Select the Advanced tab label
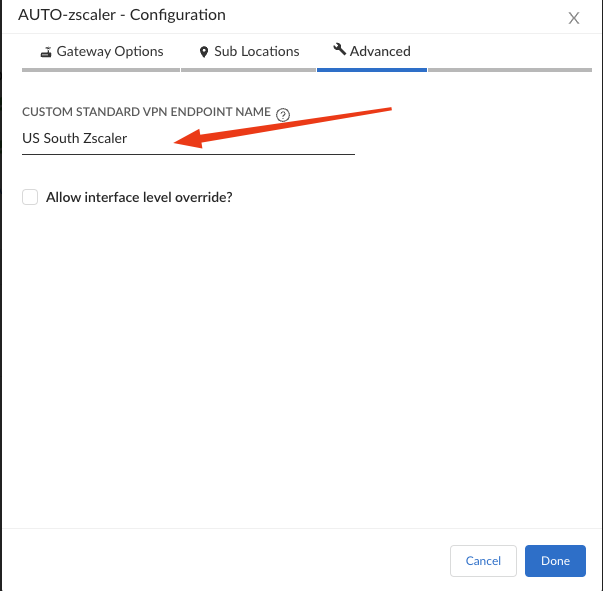 (380, 51)
